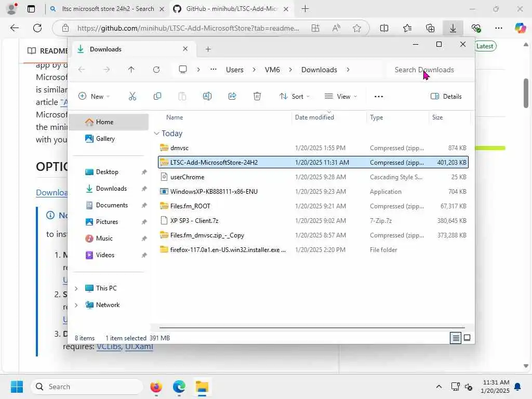
Task: Open Edge split screen icon
Action: pyautogui.click(x=384, y=28)
